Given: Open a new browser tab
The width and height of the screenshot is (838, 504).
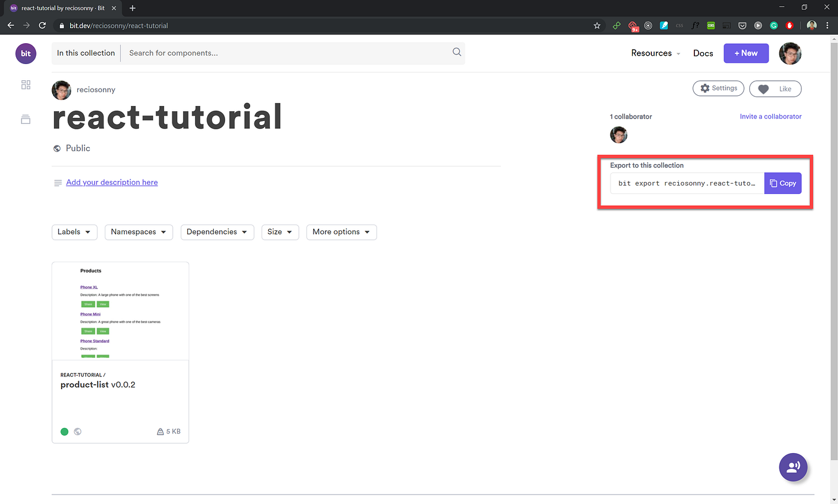Looking at the screenshot, I should 133,8.
